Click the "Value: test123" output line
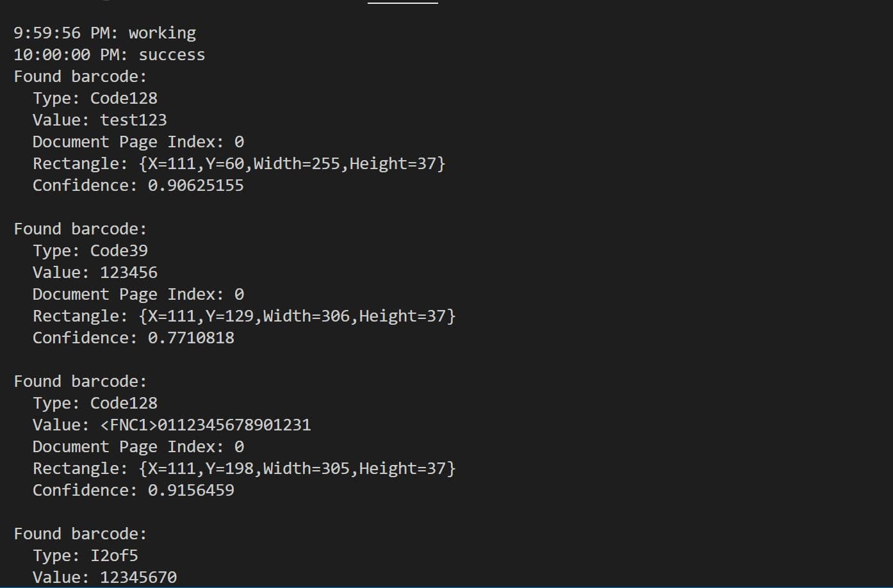 [99, 120]
